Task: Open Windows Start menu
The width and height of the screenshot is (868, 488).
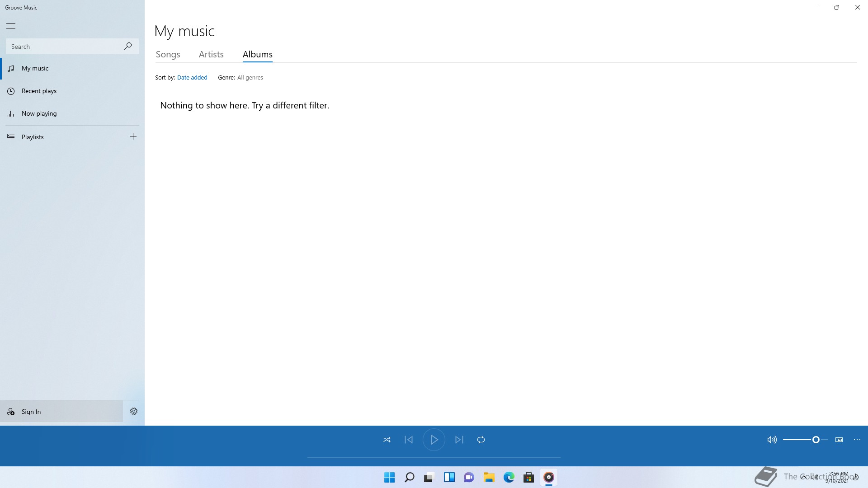Action: [389, 477]
